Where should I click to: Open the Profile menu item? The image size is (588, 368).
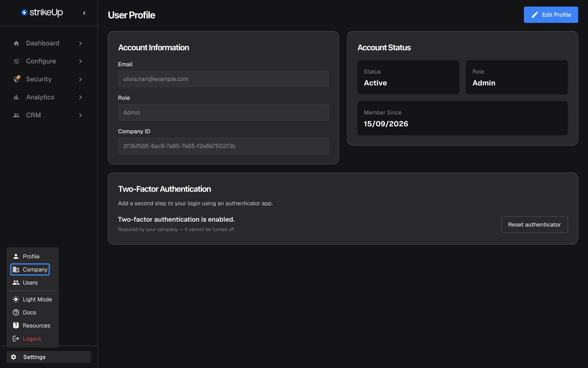tap(33, 256)
